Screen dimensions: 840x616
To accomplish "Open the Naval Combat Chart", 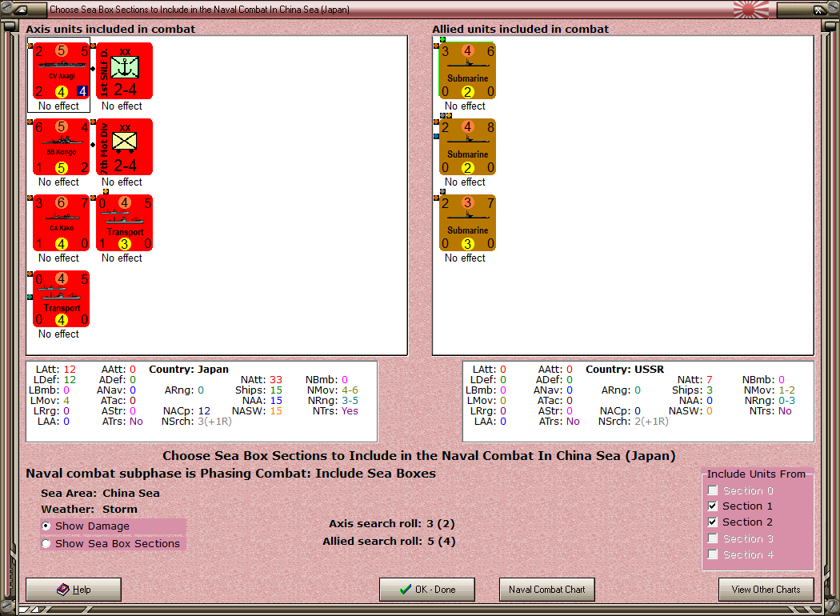I will pos(547,590).
